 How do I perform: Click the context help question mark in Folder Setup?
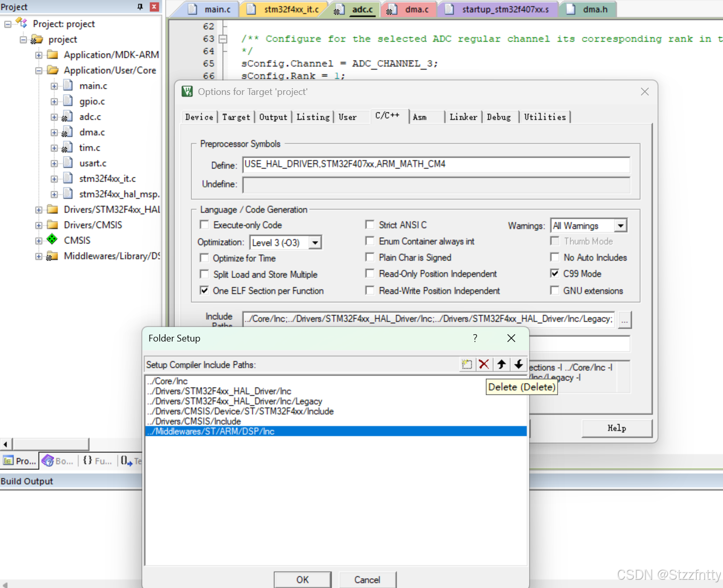474,338
